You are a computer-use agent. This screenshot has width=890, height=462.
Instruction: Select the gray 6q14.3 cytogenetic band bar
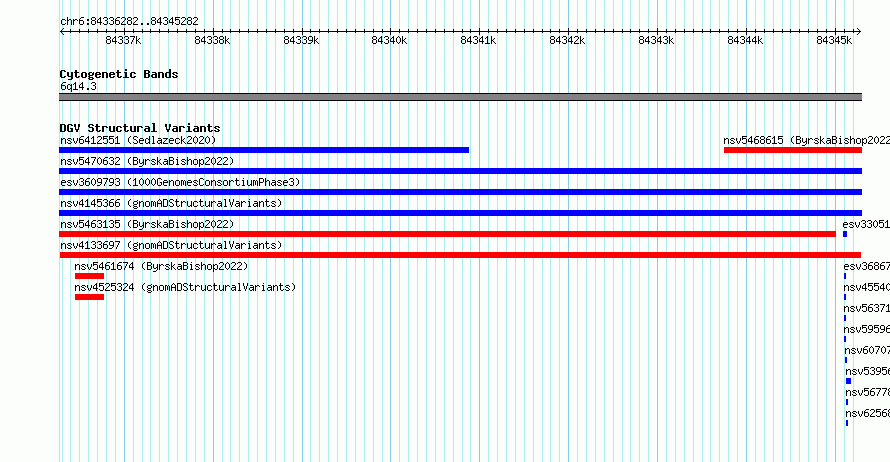click(x=460, y=97)
